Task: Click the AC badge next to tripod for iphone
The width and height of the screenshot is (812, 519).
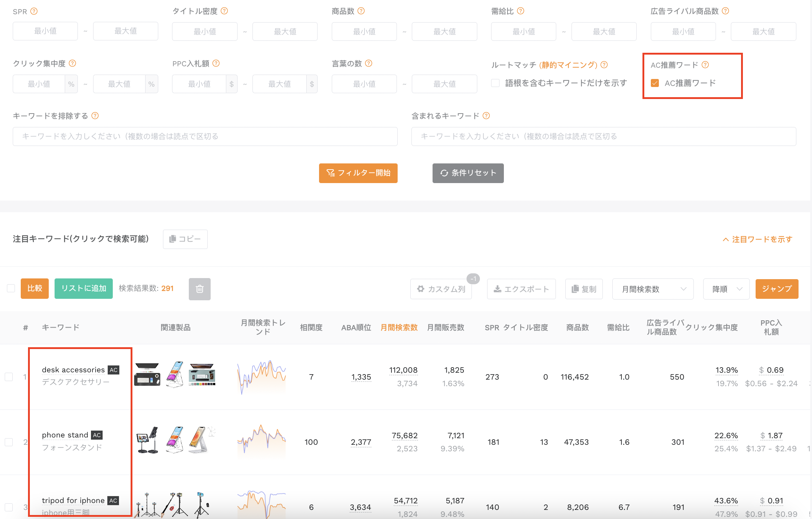Action: click(x=113, y=500)
